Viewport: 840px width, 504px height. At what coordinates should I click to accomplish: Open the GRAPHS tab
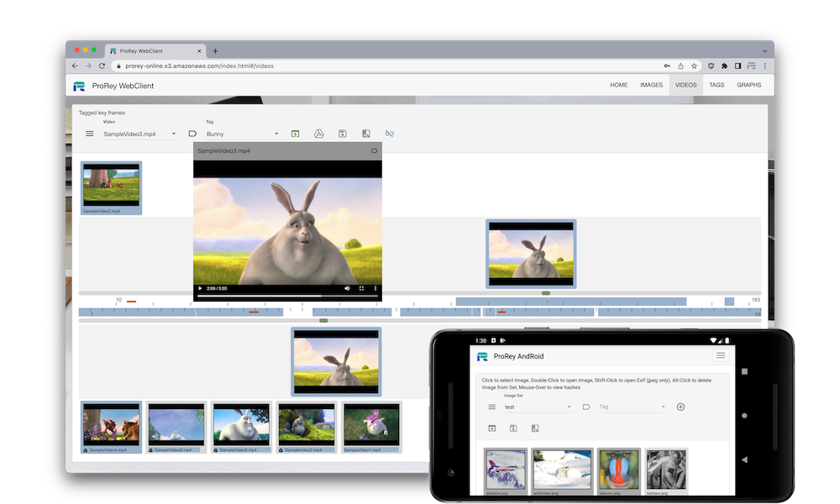[x=749, y=85]
